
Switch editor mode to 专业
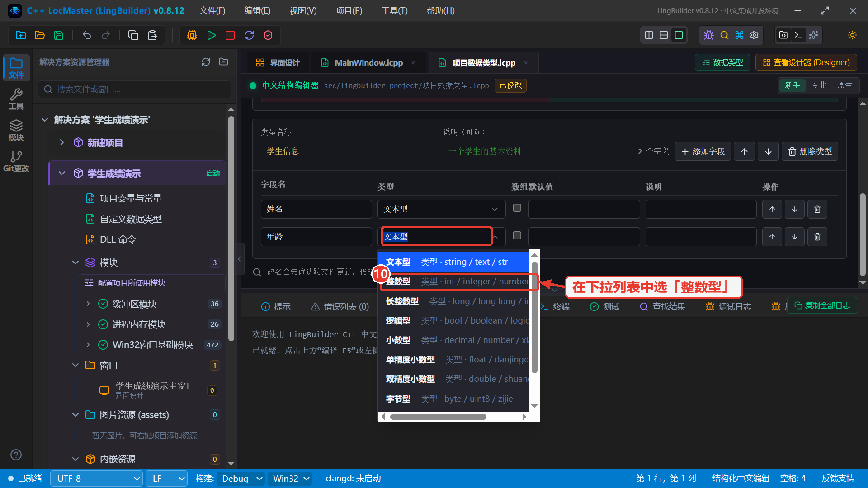(x=819, y=85)
